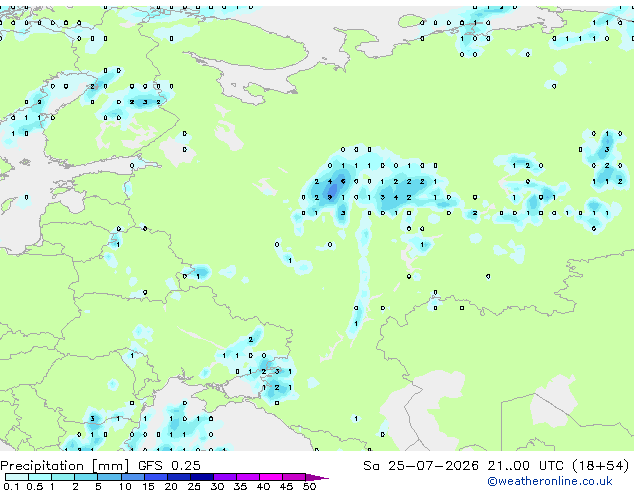Select the 35–40 mm violet swatch

[248, 477]
